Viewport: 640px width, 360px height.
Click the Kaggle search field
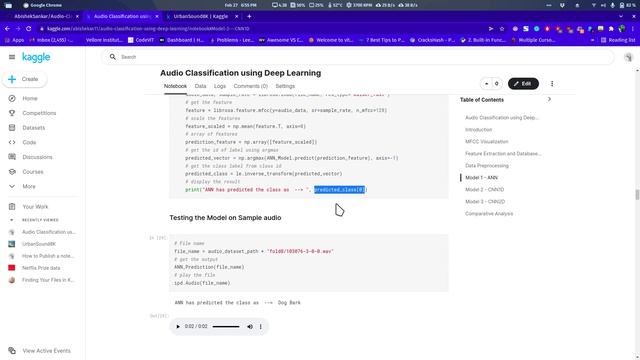[x=359, y=57]
